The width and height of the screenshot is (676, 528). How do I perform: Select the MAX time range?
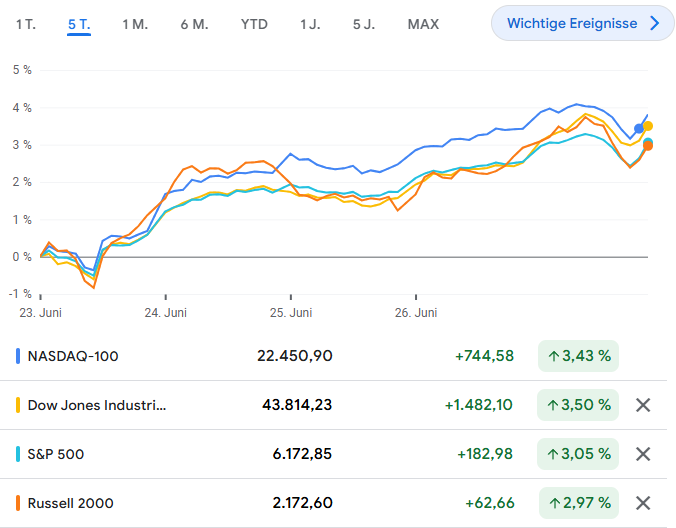423,24
